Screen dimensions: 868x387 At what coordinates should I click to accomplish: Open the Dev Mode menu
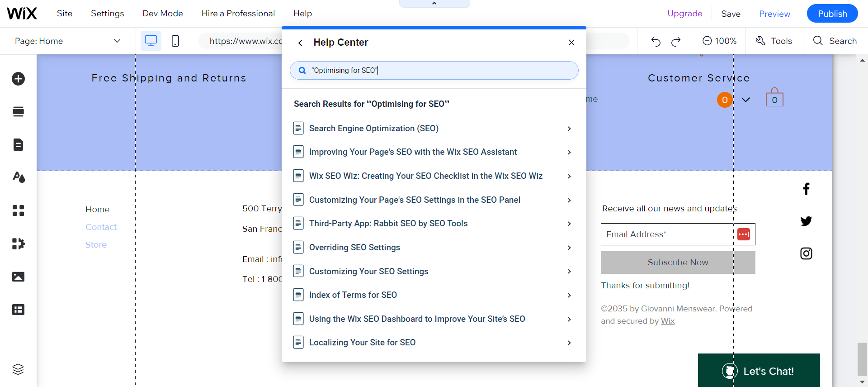coord(163,14)
